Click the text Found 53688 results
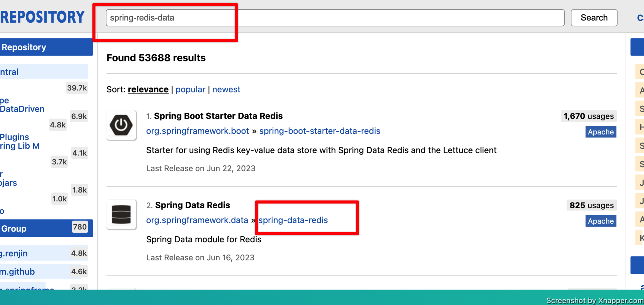The image size is (644, 305). click(156, 58)
